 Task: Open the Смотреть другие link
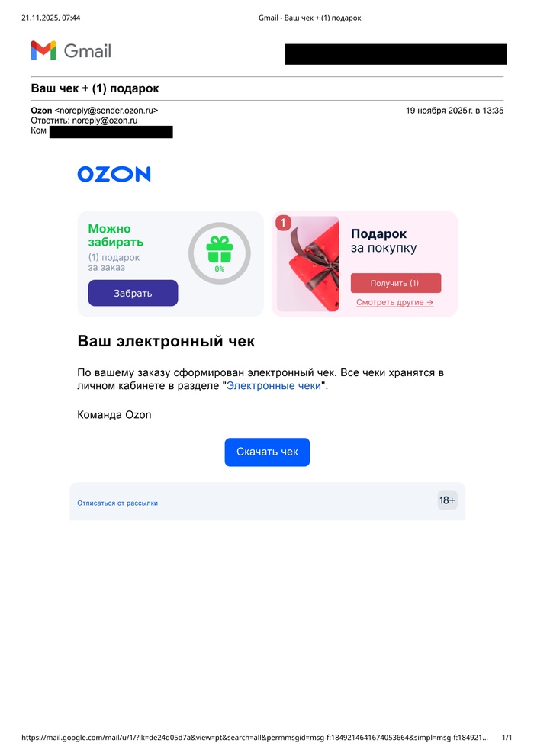click(394, 302)
